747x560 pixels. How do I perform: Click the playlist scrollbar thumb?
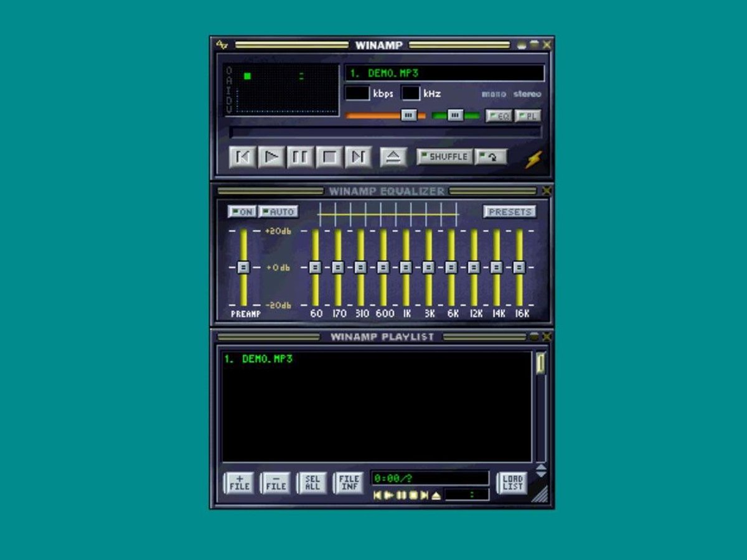(540, 363)
